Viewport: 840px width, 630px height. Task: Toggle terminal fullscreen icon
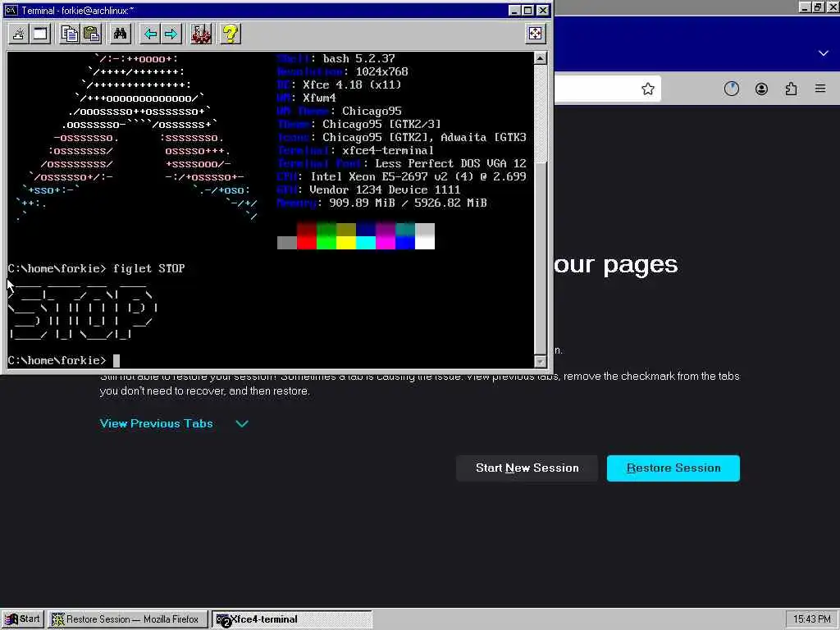[x=535, y=34]
